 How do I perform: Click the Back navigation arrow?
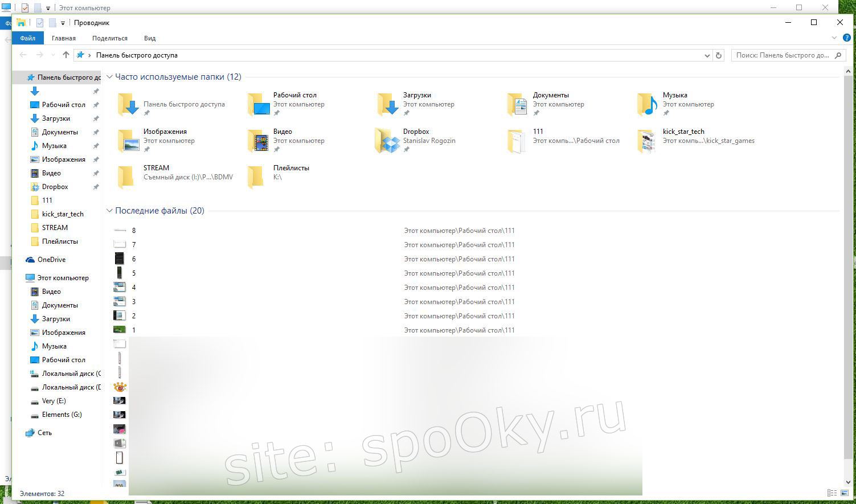(23, 55)
